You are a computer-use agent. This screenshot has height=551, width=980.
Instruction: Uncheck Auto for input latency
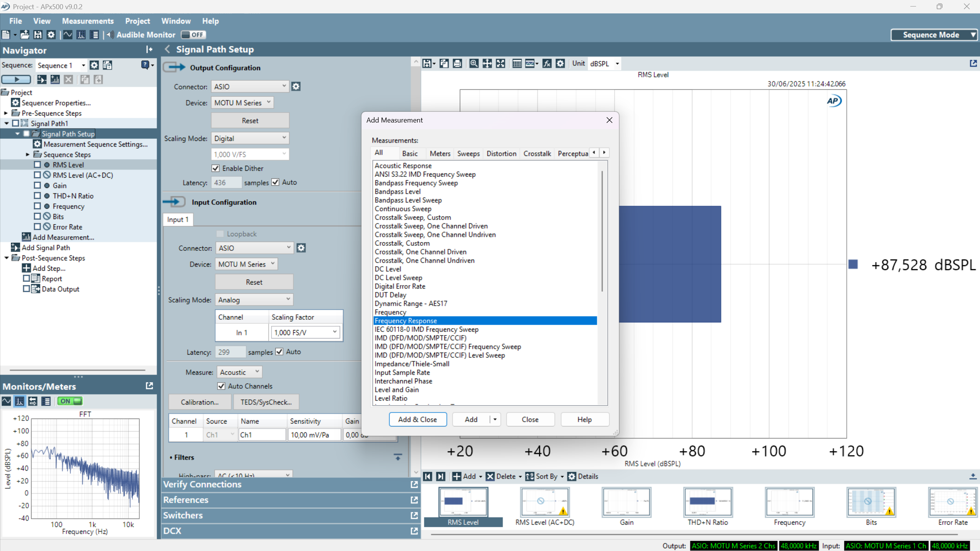pos(280,352)
